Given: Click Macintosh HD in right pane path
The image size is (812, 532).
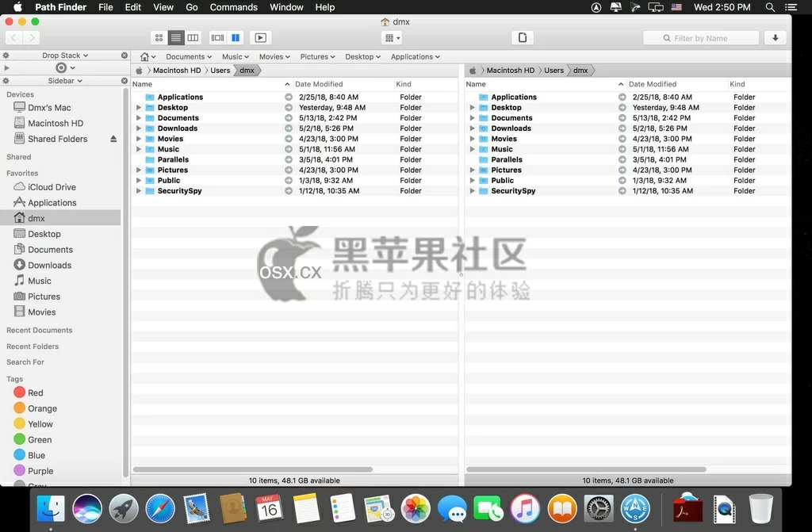Looking at the screenshot, I should (510, 71).
